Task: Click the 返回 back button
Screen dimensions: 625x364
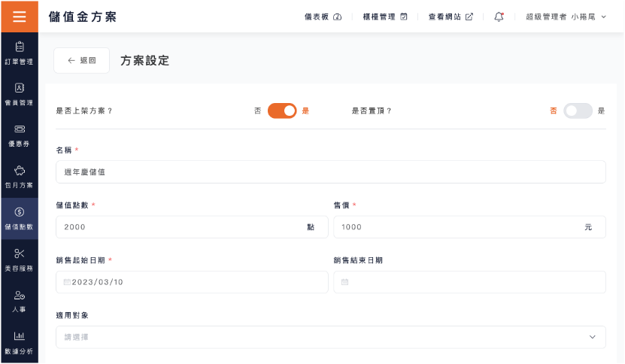Action: [x=82, y=60]
